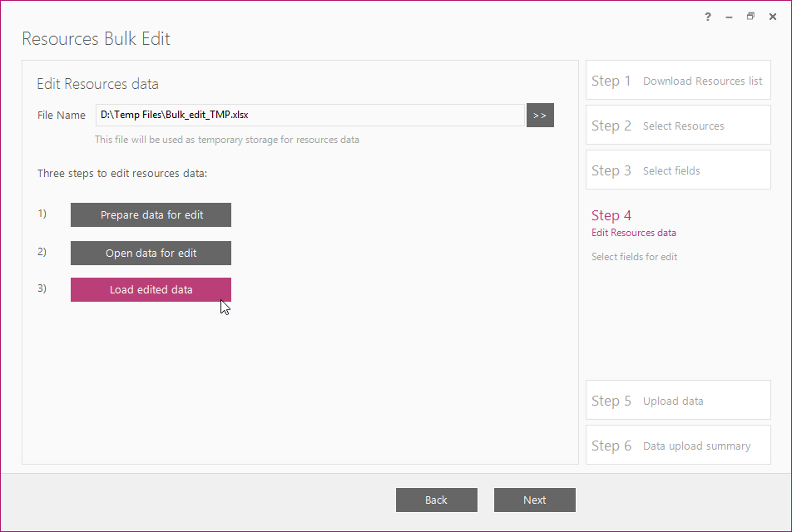This screenshot has width=792, height=532.
Task: Go to Step 5 Upload data
Action: coord(678,401)
